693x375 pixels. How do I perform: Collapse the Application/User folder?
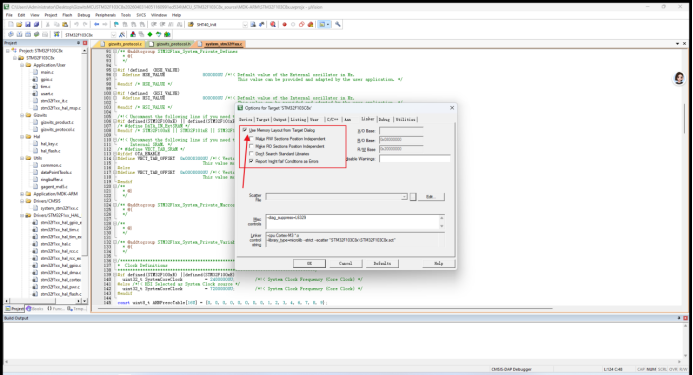[x=22, y=65]
